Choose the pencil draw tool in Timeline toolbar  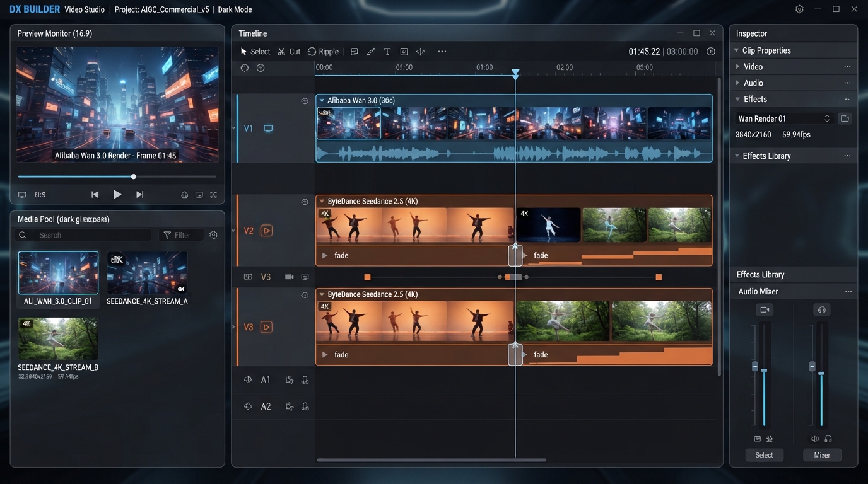(x=370, y=52)
